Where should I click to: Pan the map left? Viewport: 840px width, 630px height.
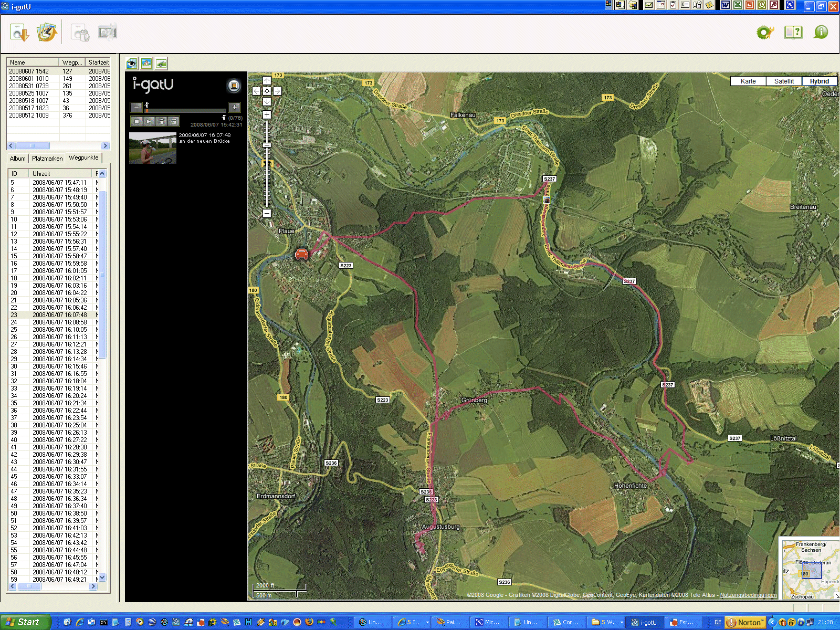[x=256, y=91]
